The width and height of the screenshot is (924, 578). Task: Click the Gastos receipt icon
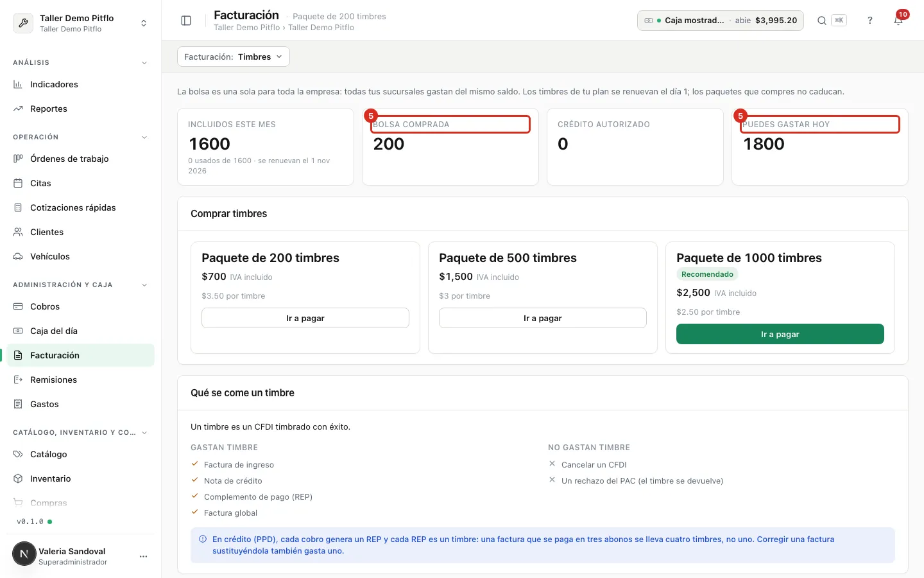point(18,404)
